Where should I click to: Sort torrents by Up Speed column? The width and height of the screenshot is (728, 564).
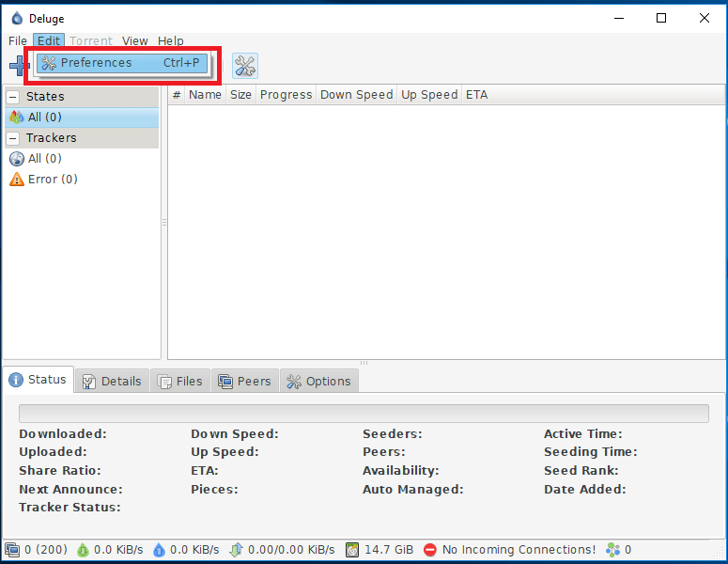click(x=429, y=95)
